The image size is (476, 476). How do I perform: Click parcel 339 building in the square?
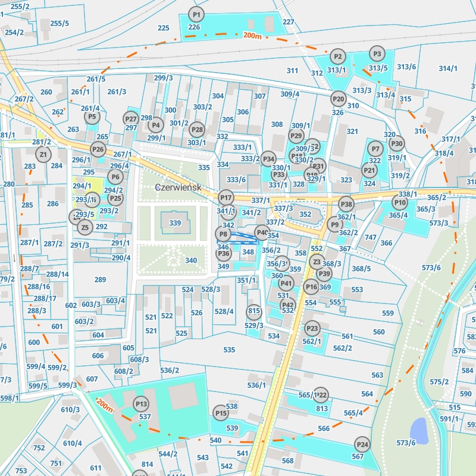(x=175, y=223)
